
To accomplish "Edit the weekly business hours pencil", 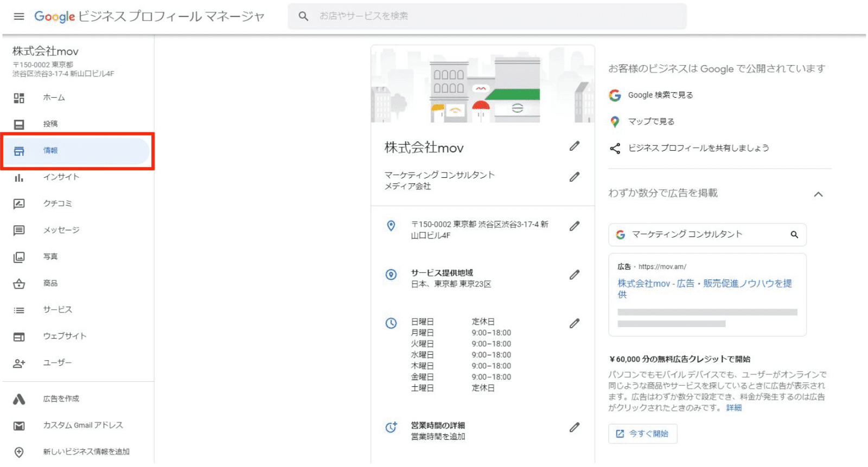I will click(x=575, y=323).
